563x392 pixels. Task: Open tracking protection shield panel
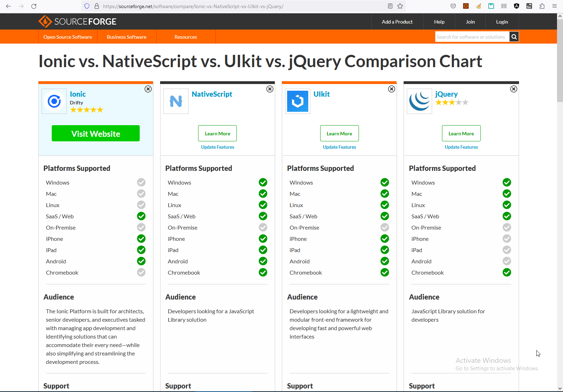pos(87,6)
